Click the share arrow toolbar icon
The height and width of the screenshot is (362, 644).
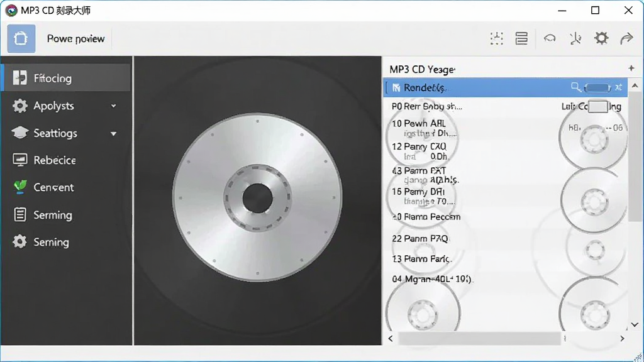tap(626, 38)
